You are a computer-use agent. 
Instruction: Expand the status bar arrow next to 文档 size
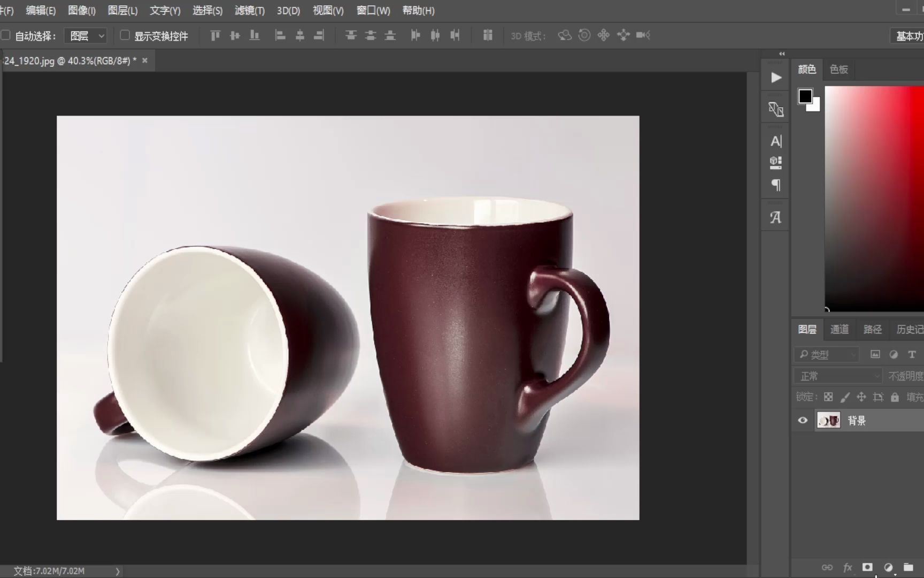point(118,571)
